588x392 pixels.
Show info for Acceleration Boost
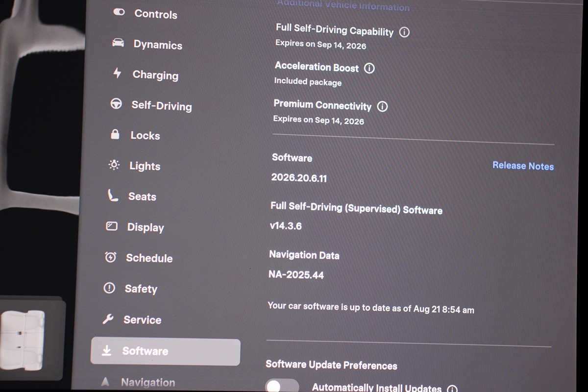point(369,68)
